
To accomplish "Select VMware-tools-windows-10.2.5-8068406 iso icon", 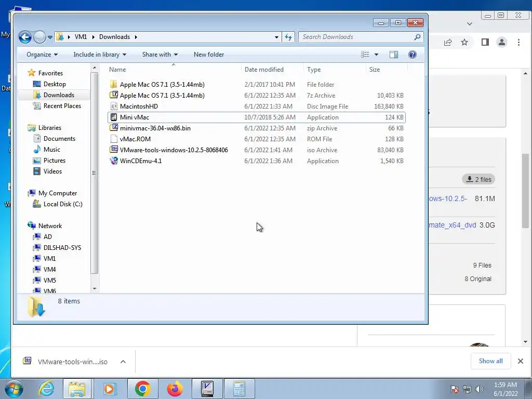I will click(x=114, y=150).
